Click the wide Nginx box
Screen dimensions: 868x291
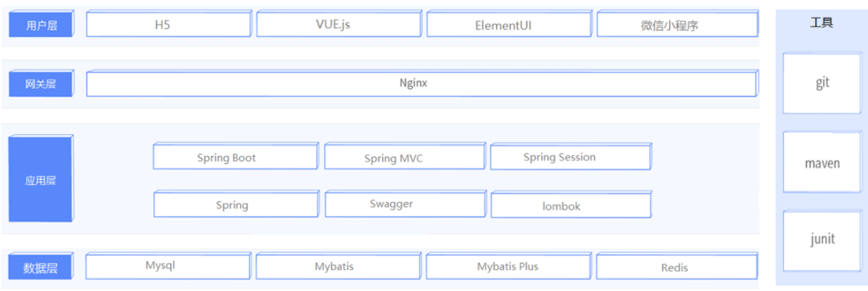pyautogui.click(x=422, y=84)
